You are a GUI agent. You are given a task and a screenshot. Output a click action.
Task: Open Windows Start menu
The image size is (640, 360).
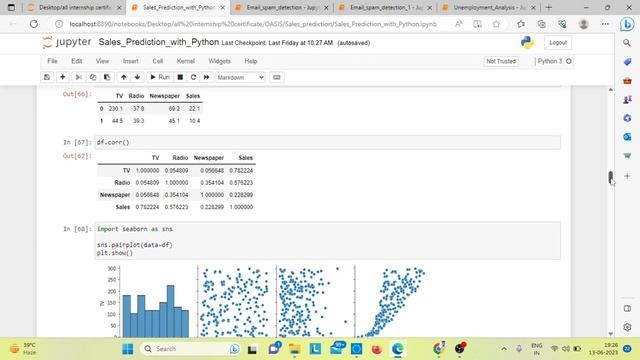click(128, 349)
